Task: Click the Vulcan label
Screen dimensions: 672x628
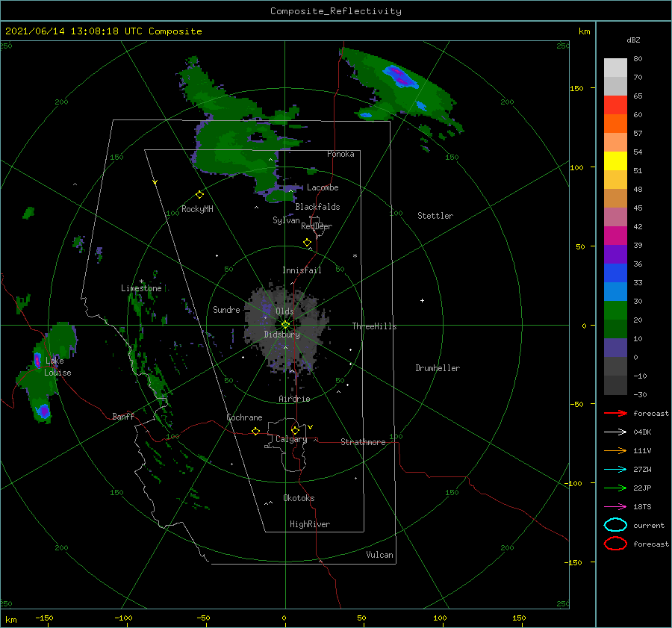Action: pyautogui.click(x=379, y=555)
